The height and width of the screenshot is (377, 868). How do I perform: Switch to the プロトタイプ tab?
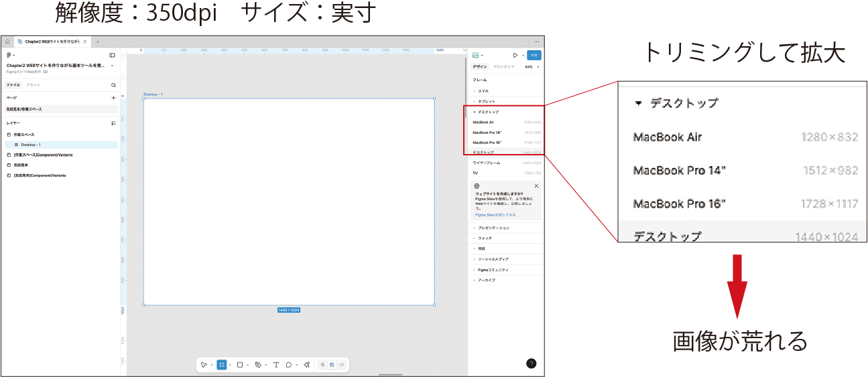(503, 67)
